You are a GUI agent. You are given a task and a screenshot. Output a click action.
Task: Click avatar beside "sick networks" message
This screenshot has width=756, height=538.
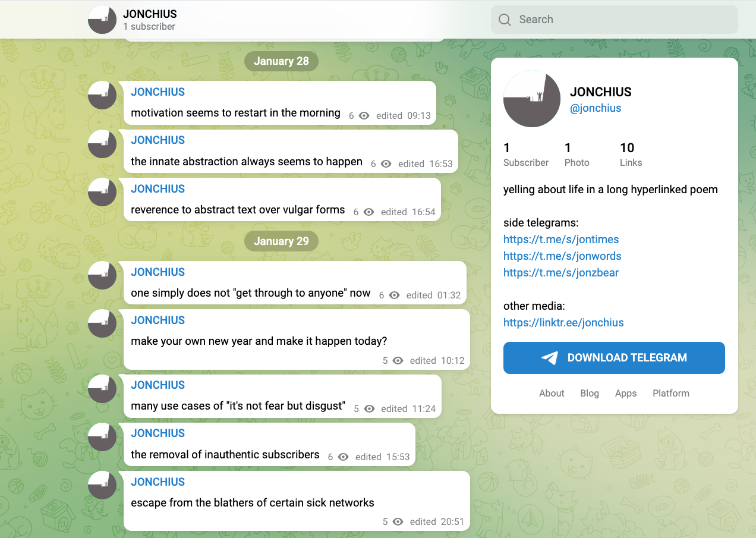click(102, 485)
